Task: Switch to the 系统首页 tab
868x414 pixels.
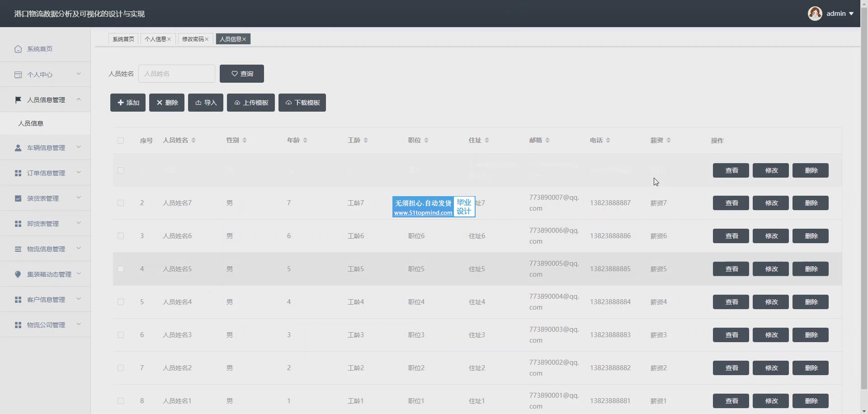Action: 123,39
